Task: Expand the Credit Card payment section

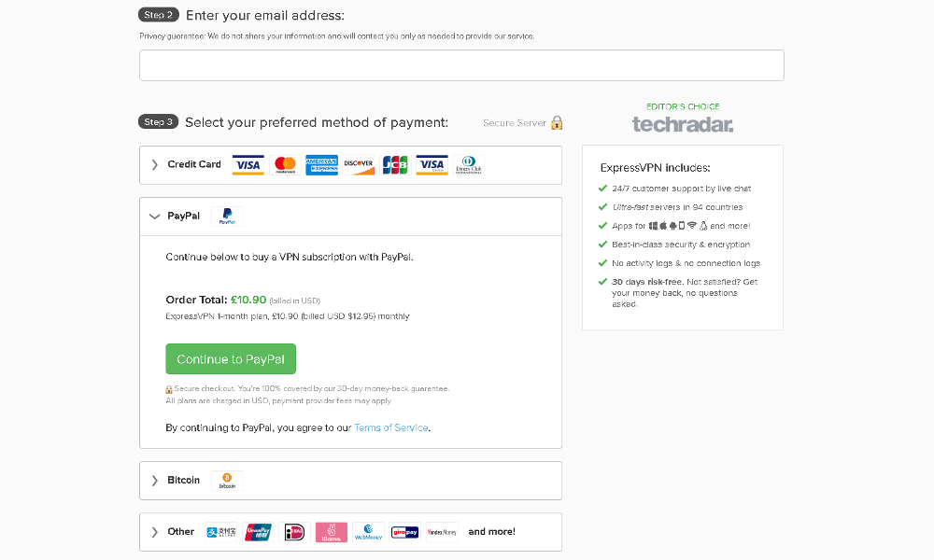Action: click(350, 165)
